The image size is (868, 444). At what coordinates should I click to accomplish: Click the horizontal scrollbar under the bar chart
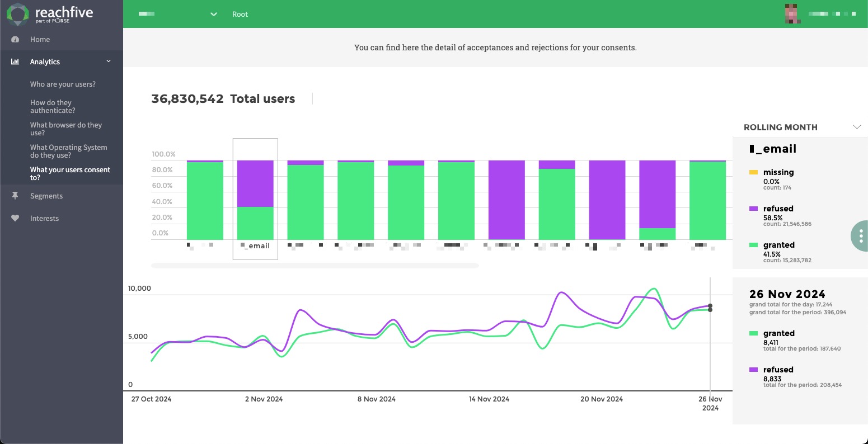pos(315,266)
